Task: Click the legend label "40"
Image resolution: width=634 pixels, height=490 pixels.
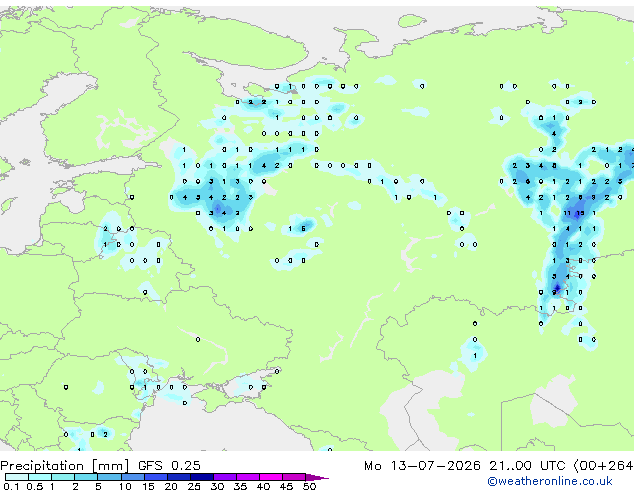Action: [x=263, y=486]
